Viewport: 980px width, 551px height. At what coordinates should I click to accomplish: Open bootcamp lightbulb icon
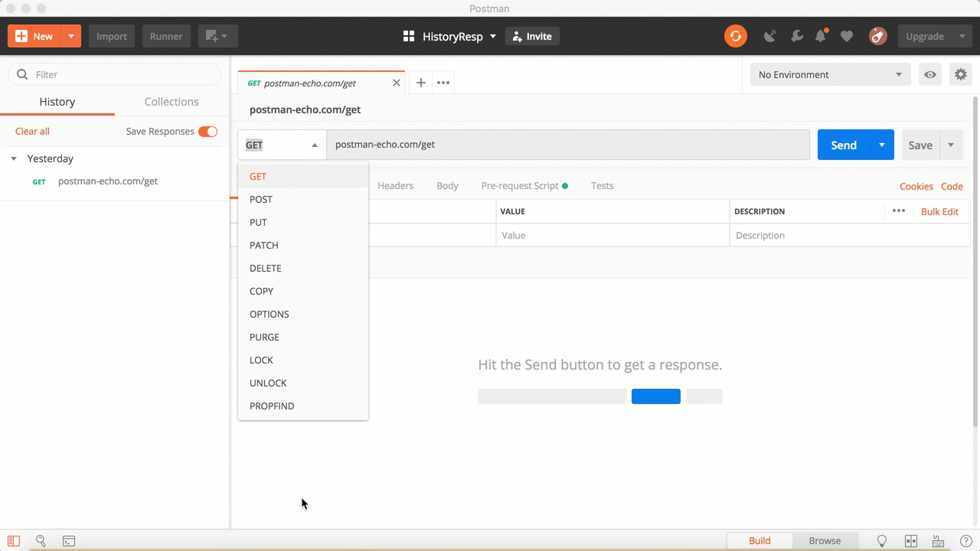pyautogui.click(x=882, y=541)
